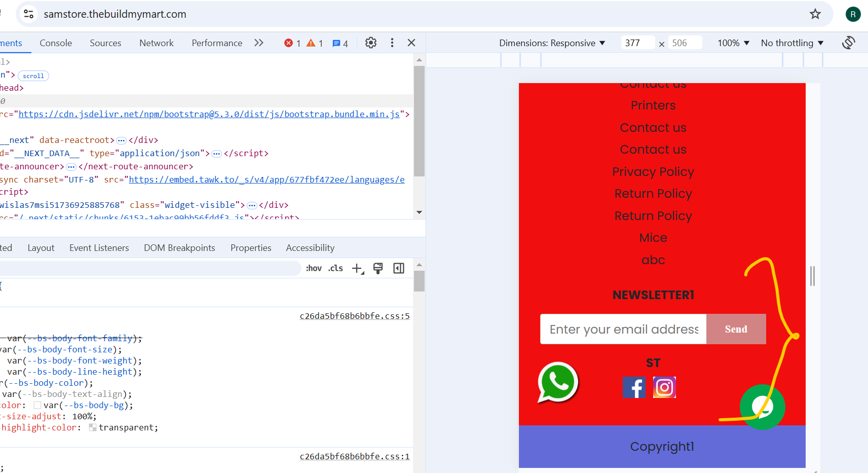Toggle element state with :hov
Image resolution: width=868 pixels, height=473 pixels.
pyautogui.click(x=314, y=268)
